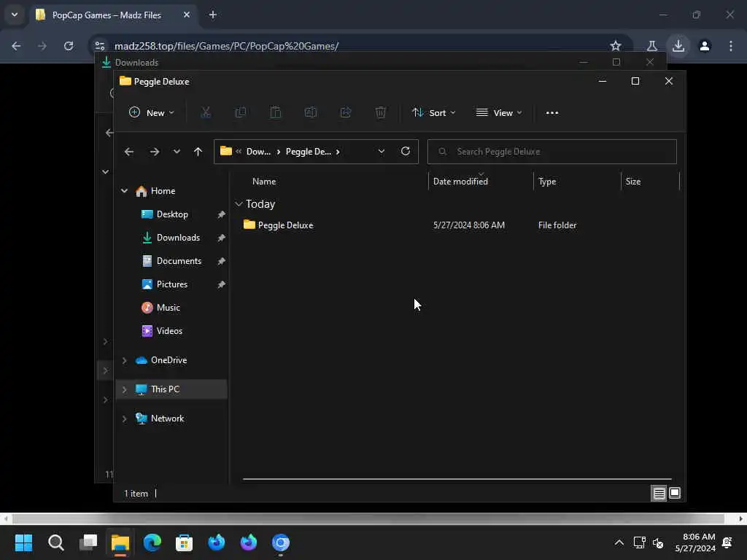Screen dimensions: 747x560
Task: Click the Copy icon in Explorer toolbar
Action: click(x=241, y=113)
